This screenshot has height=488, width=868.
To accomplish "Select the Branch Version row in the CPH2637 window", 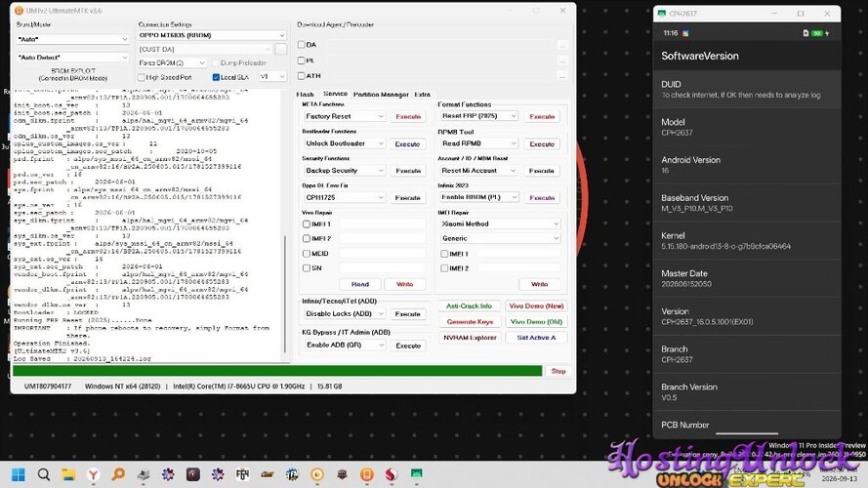I will tap(747, 391).
